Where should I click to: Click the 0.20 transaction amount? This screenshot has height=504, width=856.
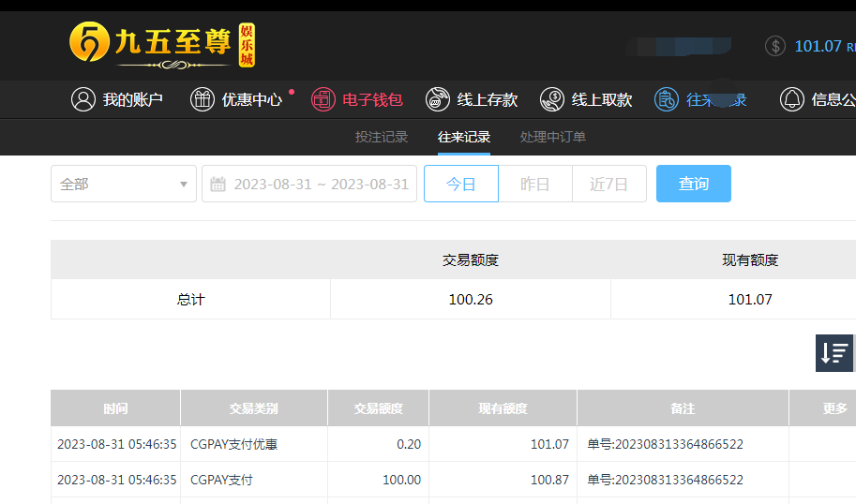pos(409,444)
